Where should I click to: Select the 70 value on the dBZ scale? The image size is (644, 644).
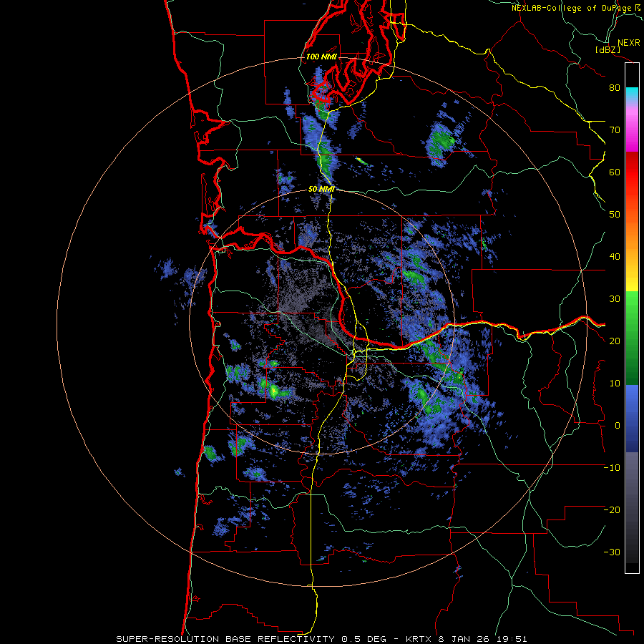[615, 130]
